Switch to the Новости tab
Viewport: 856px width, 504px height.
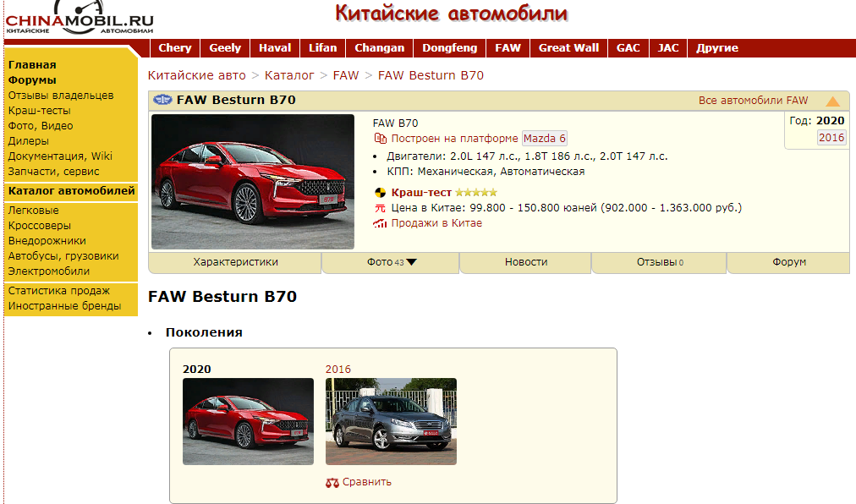coord(526,263)
